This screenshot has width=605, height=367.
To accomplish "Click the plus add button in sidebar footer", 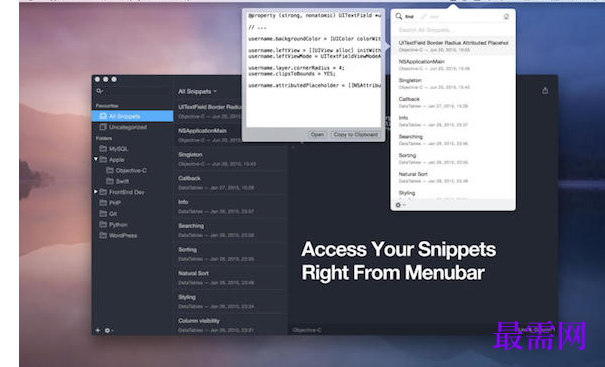I will point(98,330).
